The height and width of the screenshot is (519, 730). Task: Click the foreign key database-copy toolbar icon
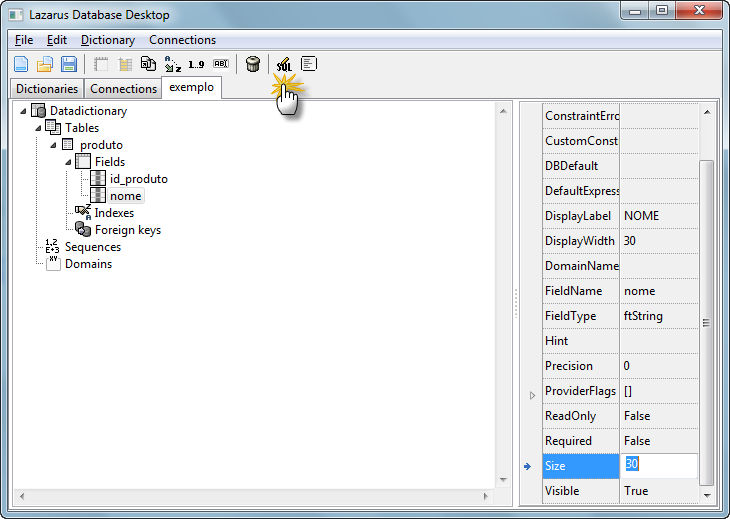point(149,64)
